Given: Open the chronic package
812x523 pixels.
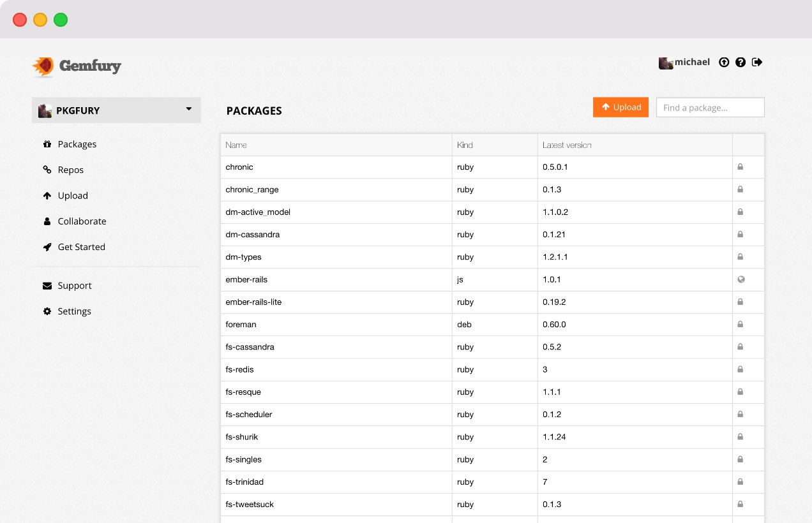Looking at the screenshot, I should pos(239,167).
